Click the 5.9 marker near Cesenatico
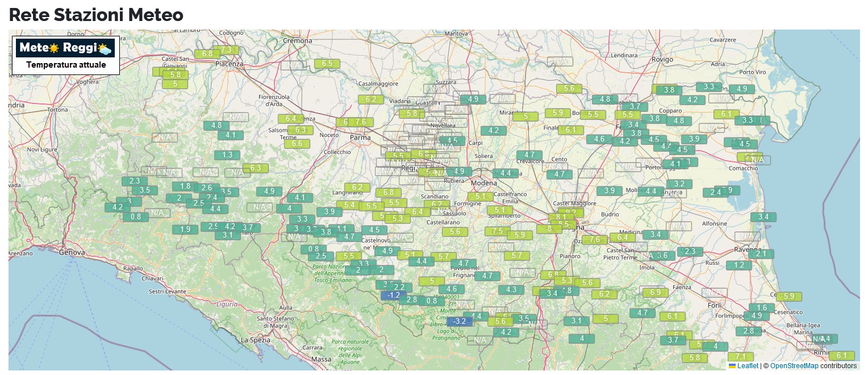868x375 pixels. click(x=789, y=297)
